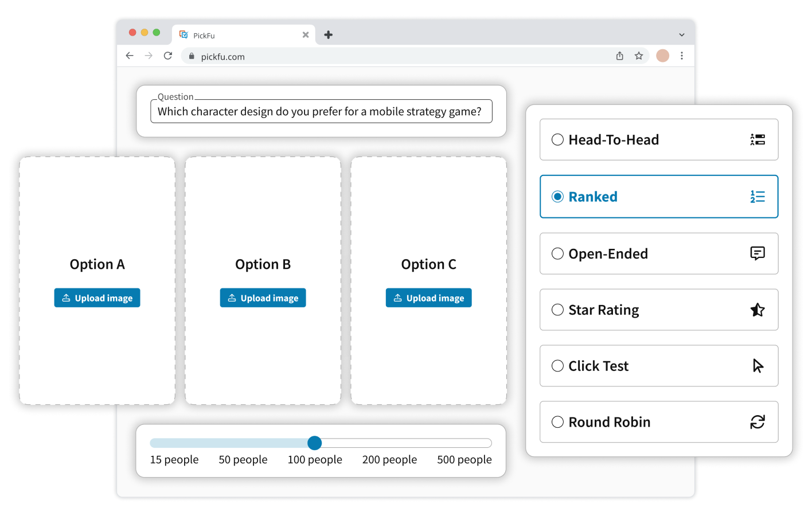Switch to the PickFu tab
This screenshot has width=812, height=516.
click(244, 35)
